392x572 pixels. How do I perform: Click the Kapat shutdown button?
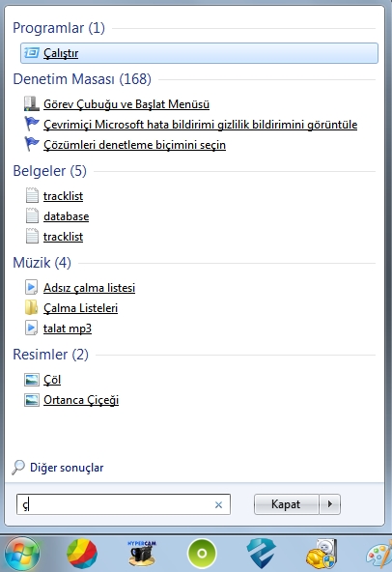click(286, 504)
